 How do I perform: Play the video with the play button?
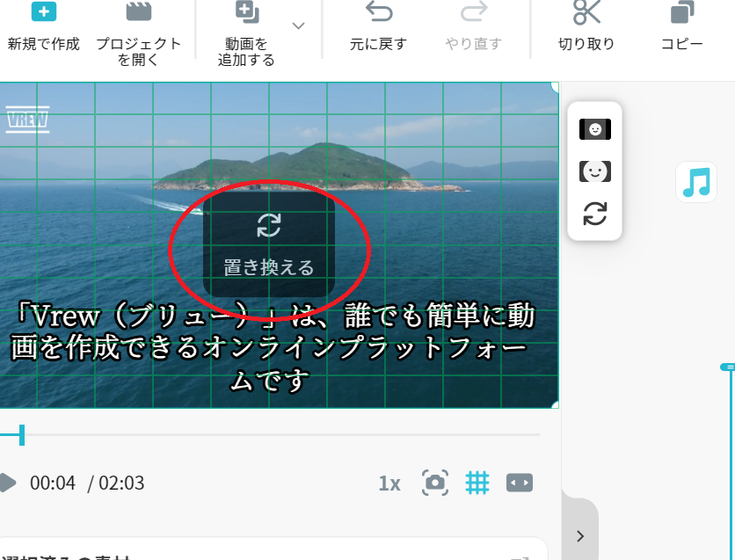click(7, 483)
